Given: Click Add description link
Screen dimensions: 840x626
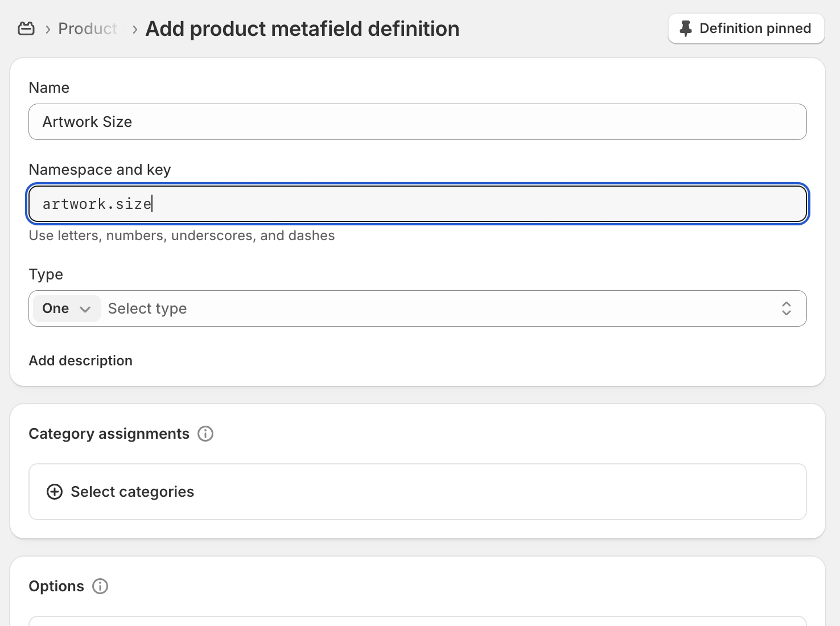Looking at the screenshot, I should click(81, 361).
